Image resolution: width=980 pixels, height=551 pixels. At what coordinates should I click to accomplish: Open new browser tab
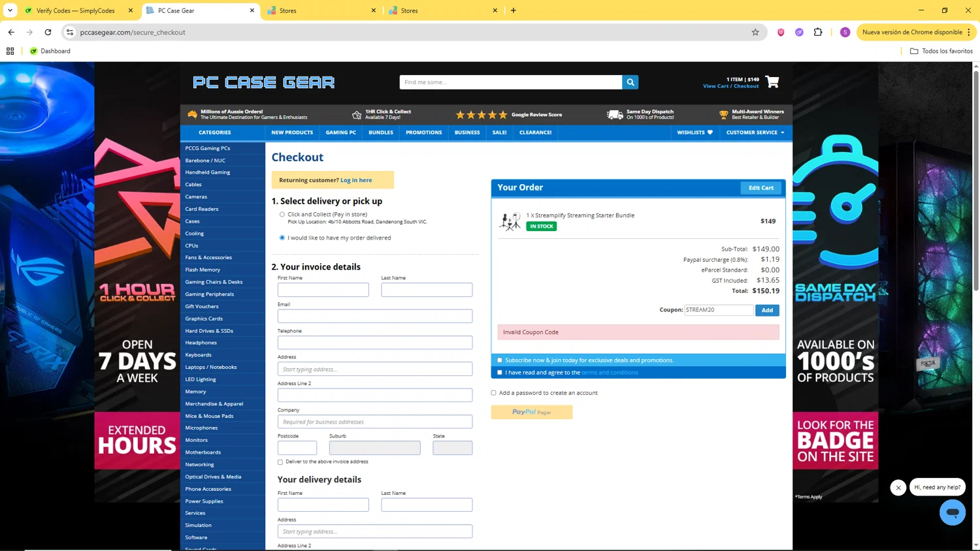(x=514, y=10)
